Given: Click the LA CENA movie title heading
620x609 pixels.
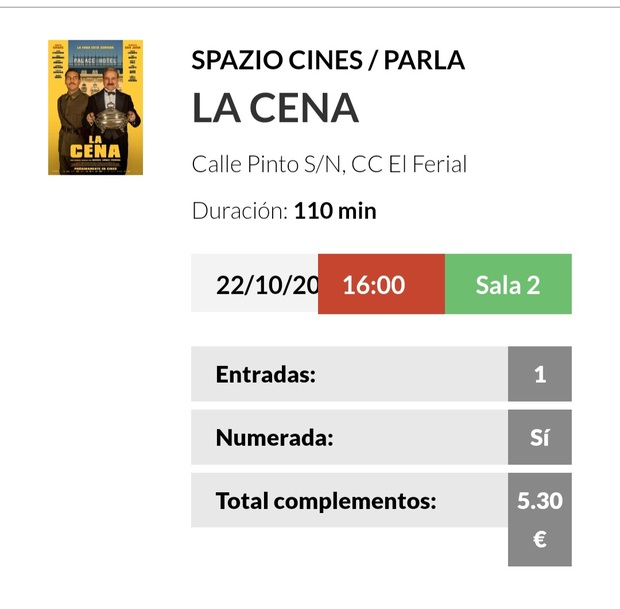Looking at the screenshot, I should (275, 108).
